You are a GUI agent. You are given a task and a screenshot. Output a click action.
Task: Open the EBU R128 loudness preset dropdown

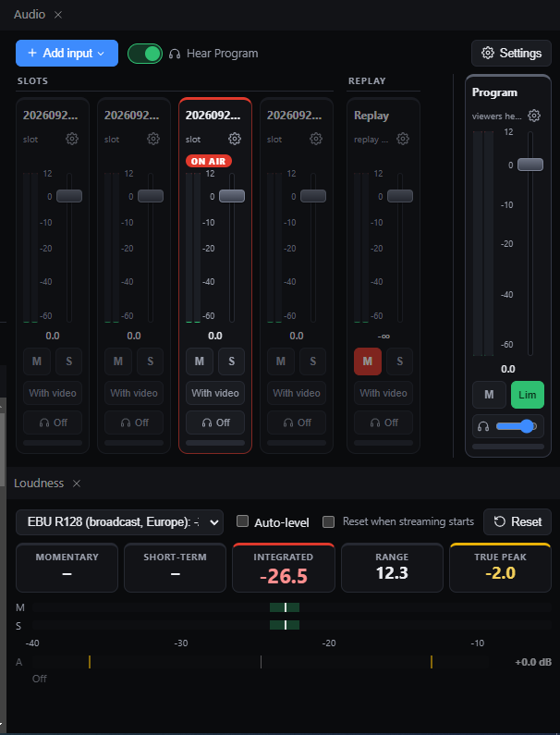point(119,522)
